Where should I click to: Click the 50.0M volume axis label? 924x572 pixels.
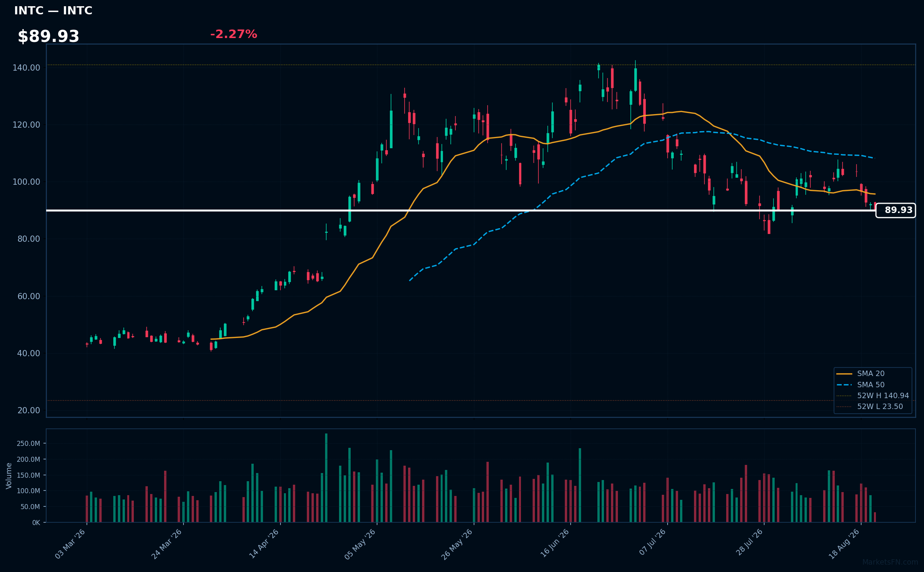point(30,507)
